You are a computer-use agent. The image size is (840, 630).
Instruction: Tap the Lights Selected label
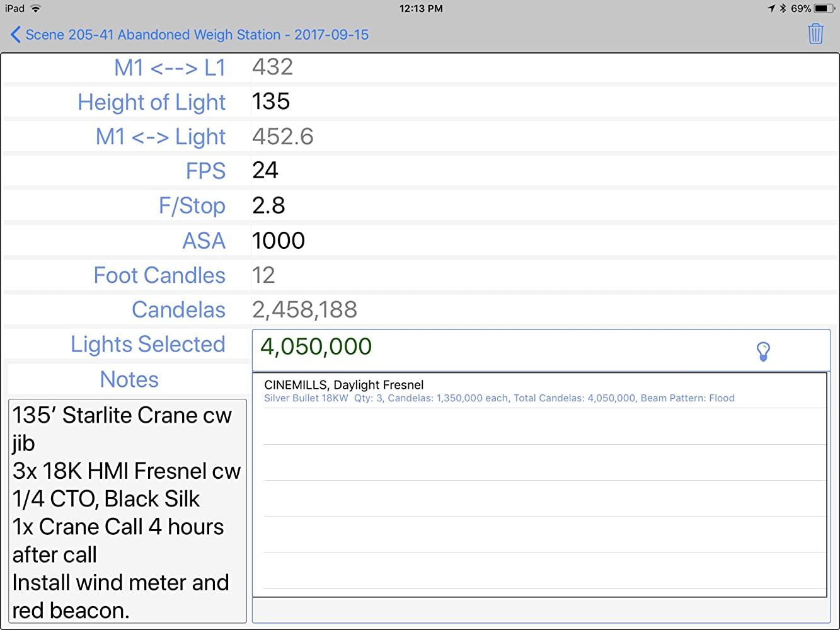click(147, 345)
